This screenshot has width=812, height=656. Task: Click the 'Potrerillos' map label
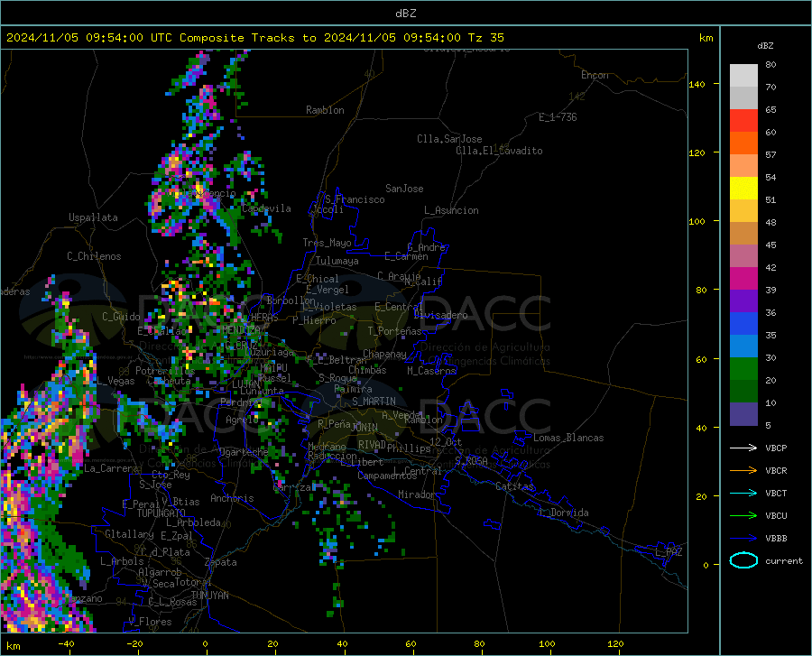[165, 371]
